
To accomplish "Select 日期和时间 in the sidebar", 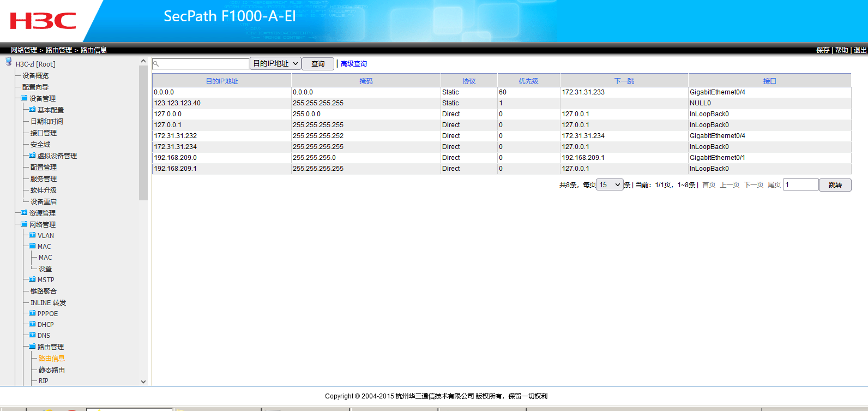I will coord(47,122).
